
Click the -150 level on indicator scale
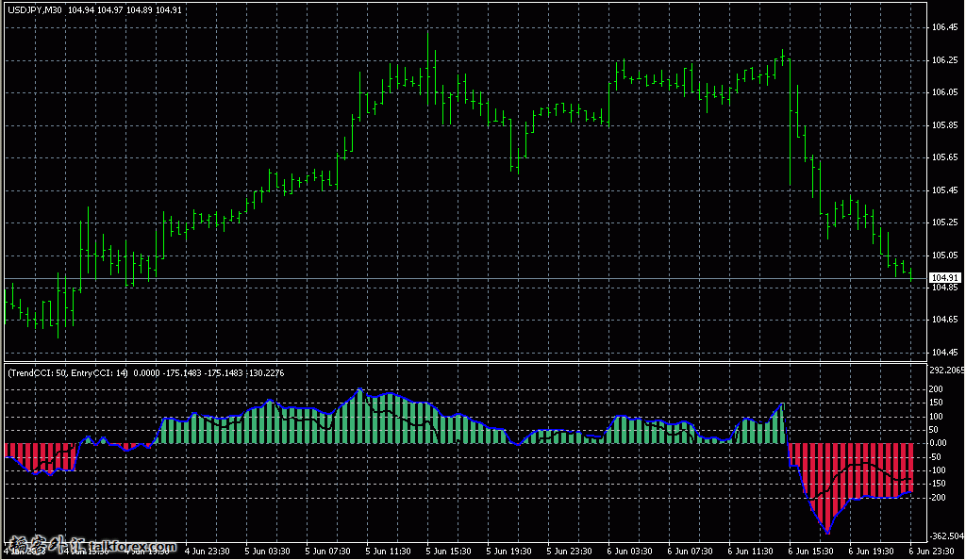tap(937, 484)
